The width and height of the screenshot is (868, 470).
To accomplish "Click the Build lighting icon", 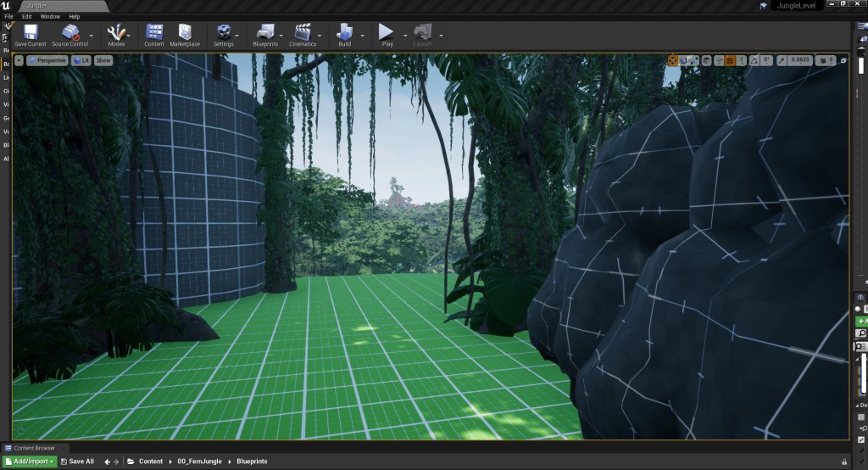I will (x=345, y=32).
